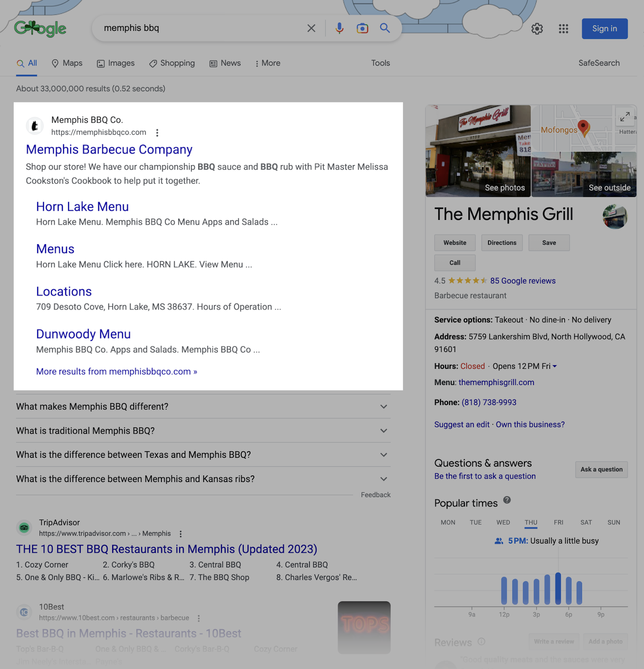This screenshot has width=644, height=669.
Task: Show help for Popular times
Action: coord(507,500)
